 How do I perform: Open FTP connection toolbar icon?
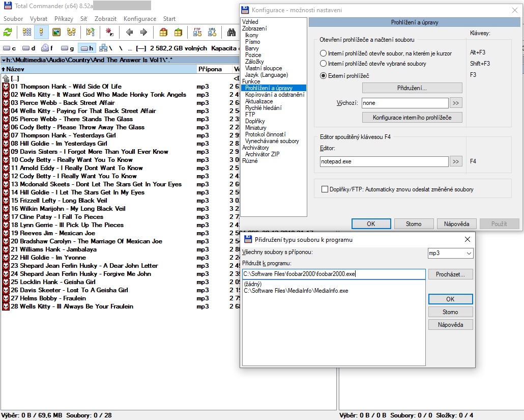click(197, 32)
